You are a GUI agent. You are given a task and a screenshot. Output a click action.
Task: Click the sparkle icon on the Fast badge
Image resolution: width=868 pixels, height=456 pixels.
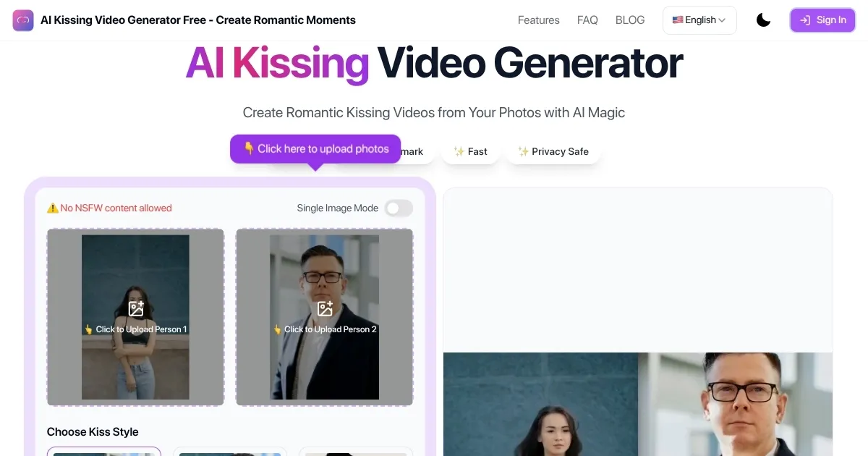tap(459, 151)
